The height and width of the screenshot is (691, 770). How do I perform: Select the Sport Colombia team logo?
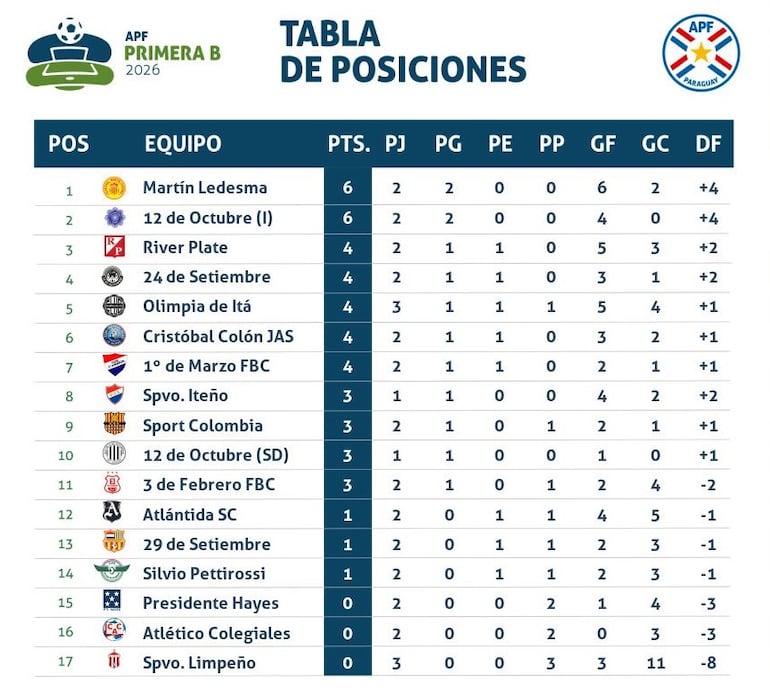tap(114, 425)
